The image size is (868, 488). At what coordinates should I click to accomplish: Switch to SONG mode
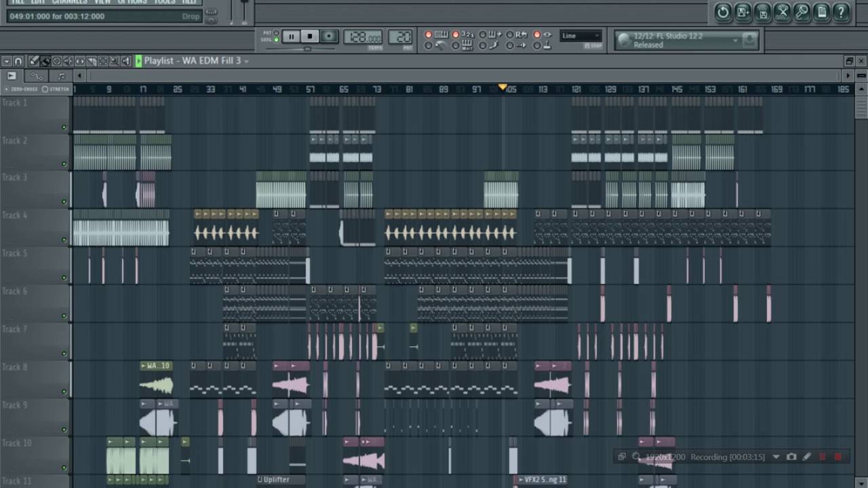click(276, 39)
